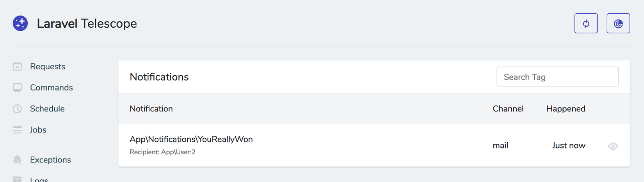Click the YouReallyWon notification entry
This screenshot has width=644, height=182.
point(191,140)
